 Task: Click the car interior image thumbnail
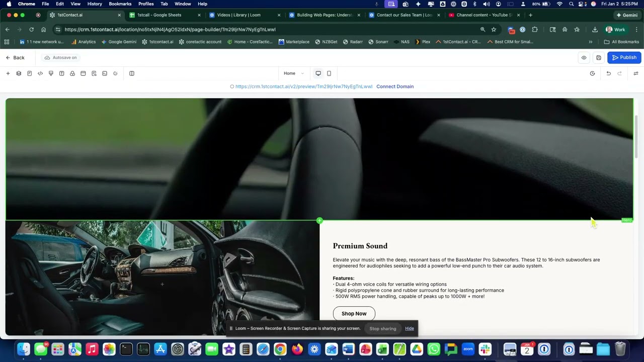(162, 278)
